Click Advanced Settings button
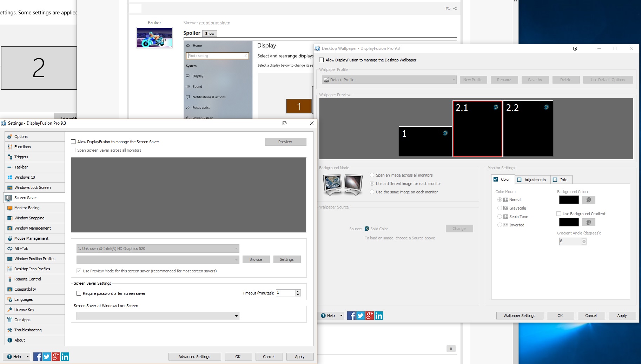 [x=194, y=357]
